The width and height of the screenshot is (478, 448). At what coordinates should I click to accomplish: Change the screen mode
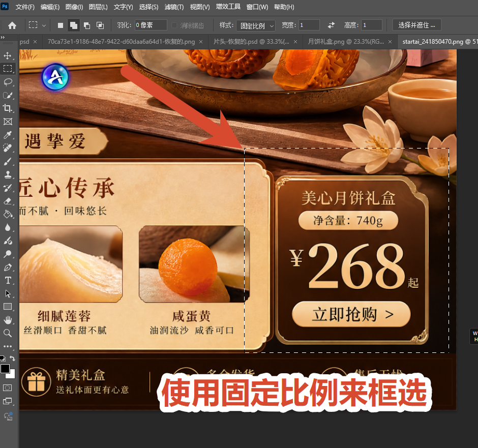(8, 401)
